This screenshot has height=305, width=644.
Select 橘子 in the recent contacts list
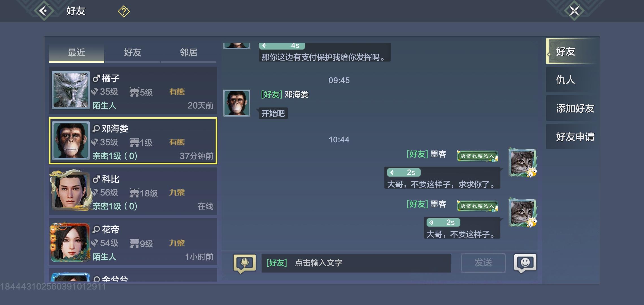133,90
